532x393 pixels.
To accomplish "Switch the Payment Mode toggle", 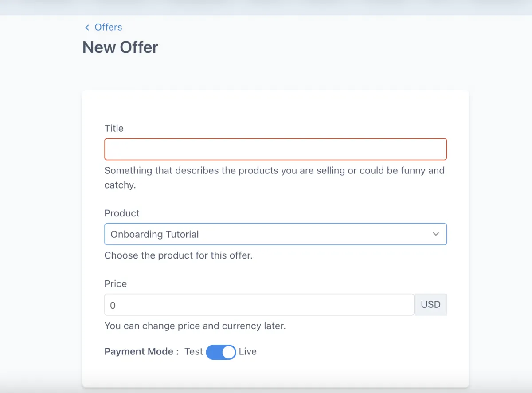I will point(221,352).
